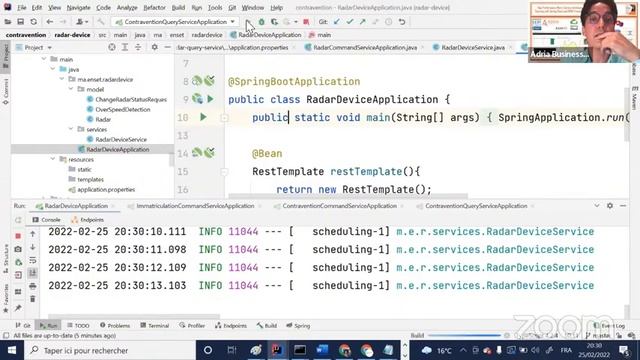The width and height of the screenshot is (640, 360).
Task: Open the Event Log button
Action: pyautogui.click(x=609, y=326)
